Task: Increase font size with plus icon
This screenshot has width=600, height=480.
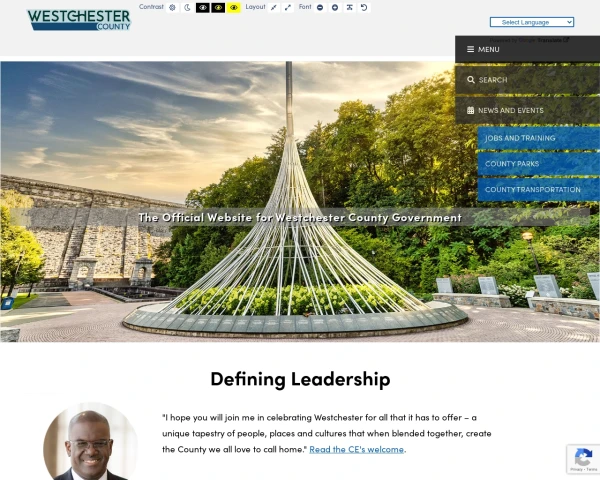Action: tap(335, 8)
